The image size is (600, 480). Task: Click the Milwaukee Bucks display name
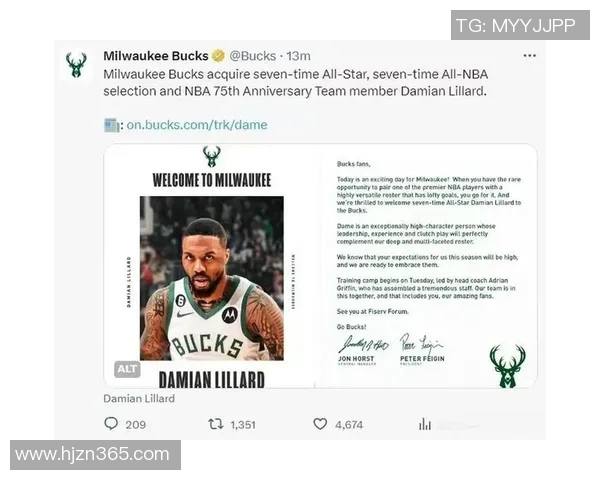pyautogui.click(x=156, y=56)
